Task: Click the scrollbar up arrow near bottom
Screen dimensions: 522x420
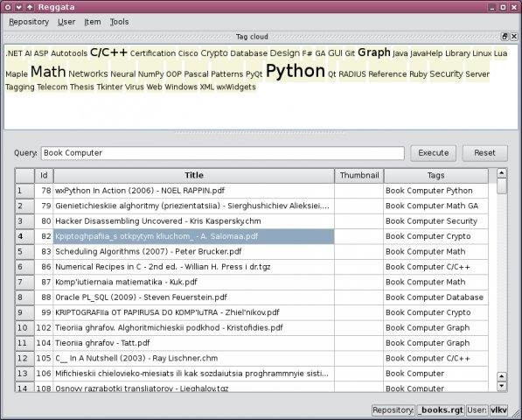Action: [x=502, y=377]
